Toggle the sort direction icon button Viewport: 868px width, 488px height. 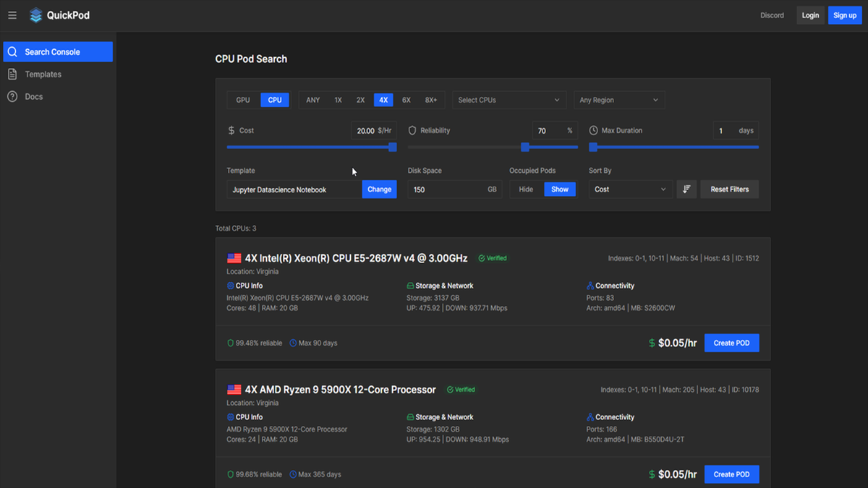click(686, 189)
